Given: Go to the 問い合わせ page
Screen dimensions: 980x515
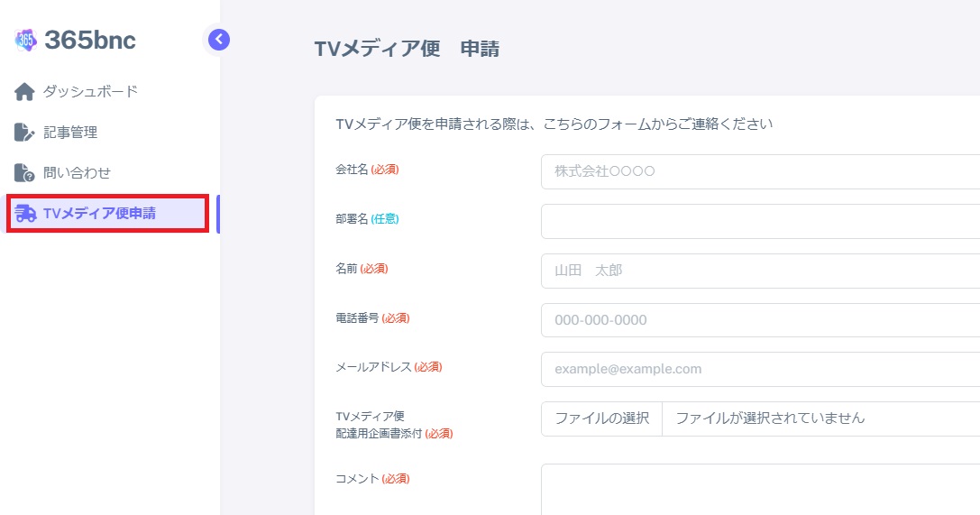Looking at the screenshot, I should coord(77,173).
